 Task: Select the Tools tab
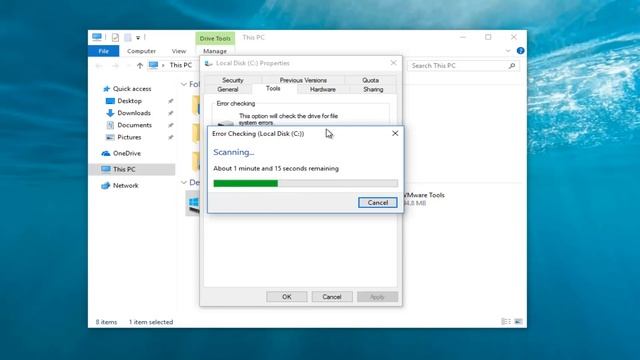pyautogui.click(x=273, y=89)
